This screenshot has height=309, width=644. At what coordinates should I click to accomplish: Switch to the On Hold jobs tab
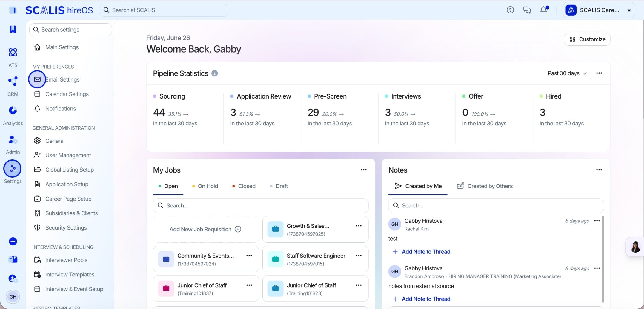[205, 186]
